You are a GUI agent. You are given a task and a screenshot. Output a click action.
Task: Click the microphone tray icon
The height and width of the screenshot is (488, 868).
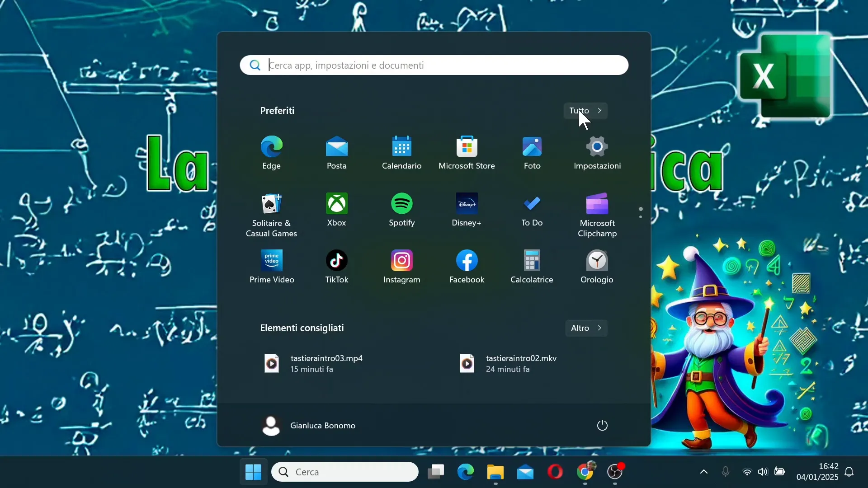click(x=726, y=472)
